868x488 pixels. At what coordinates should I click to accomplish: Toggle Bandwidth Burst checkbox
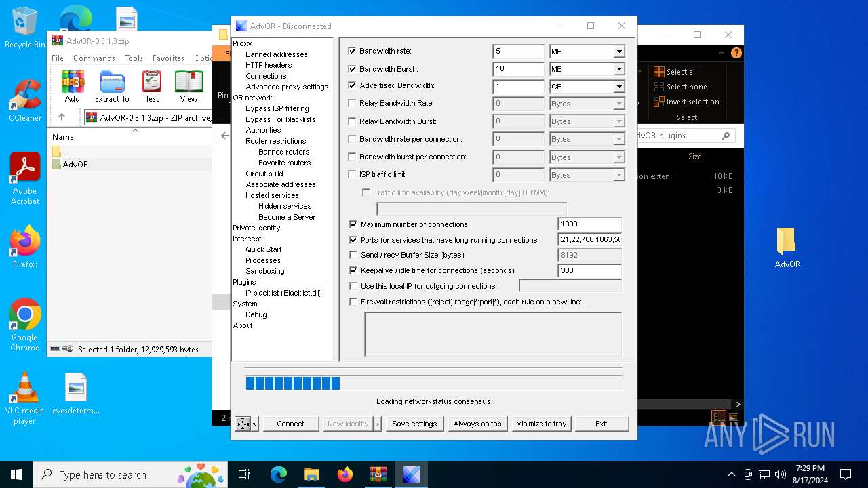[352, 68]
